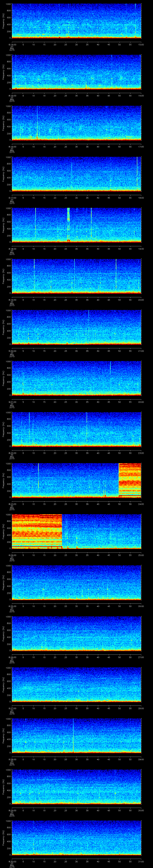Open the spectrogram panel starting at 8:25:00

(76, 583)
